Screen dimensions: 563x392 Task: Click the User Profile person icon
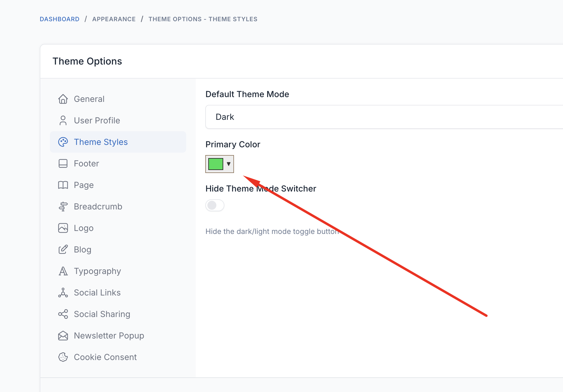[63, 120]
